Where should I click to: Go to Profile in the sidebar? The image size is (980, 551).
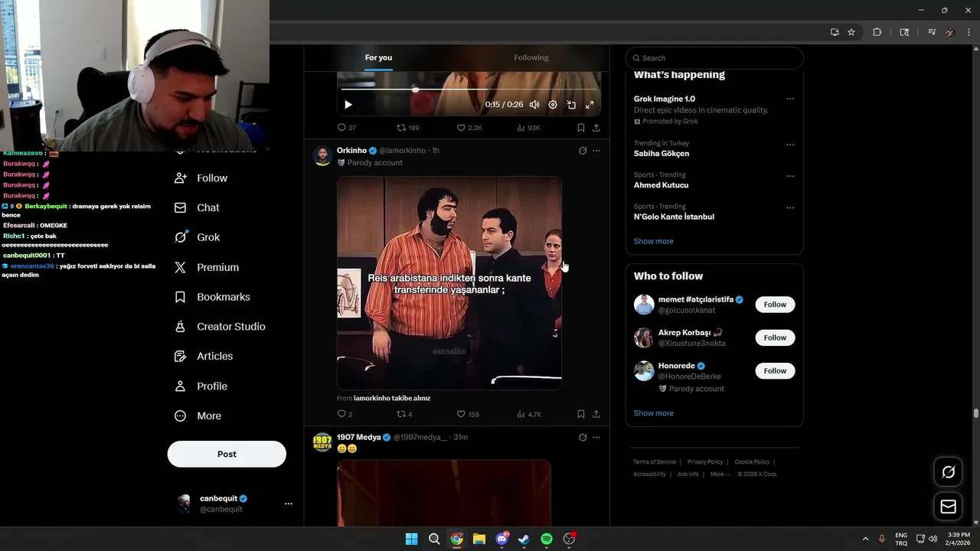[x=201, y=386]
